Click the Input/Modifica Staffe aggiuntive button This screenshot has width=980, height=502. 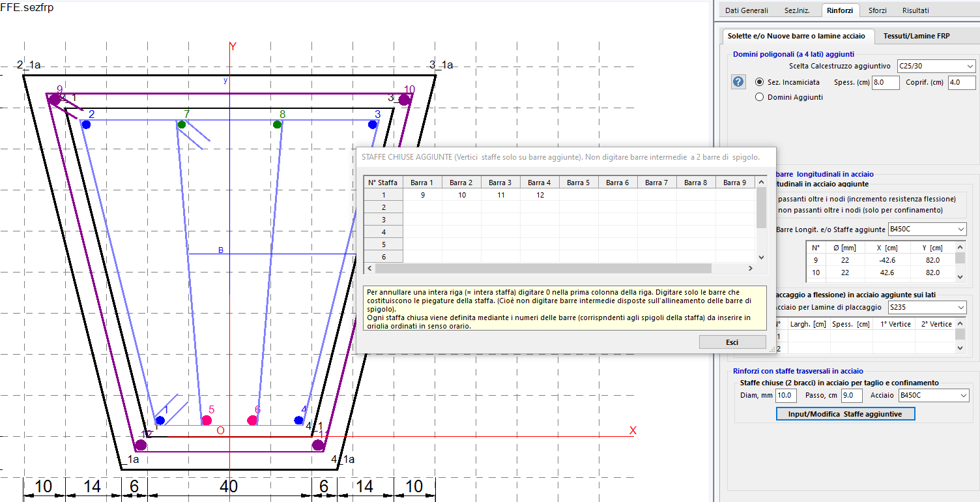coord(846,414)
